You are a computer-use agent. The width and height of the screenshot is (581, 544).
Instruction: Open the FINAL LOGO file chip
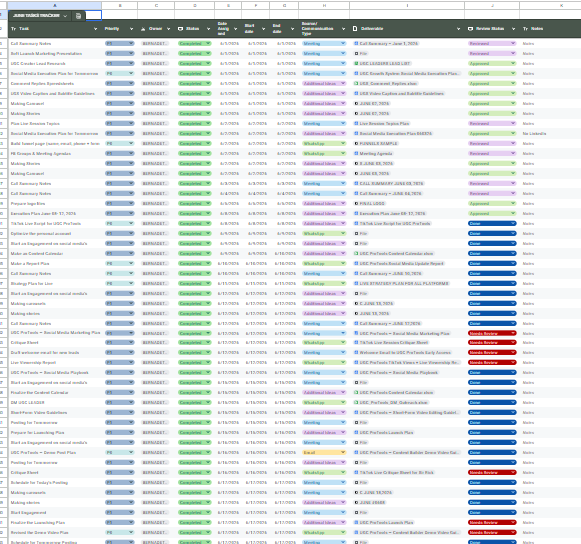point(370,203)
